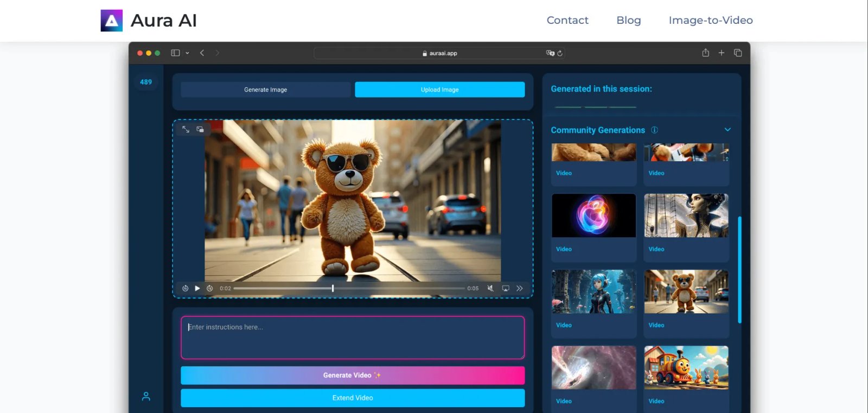868x413 pixels.
Task: Switch to Generate Image tab
Action: 265,90
